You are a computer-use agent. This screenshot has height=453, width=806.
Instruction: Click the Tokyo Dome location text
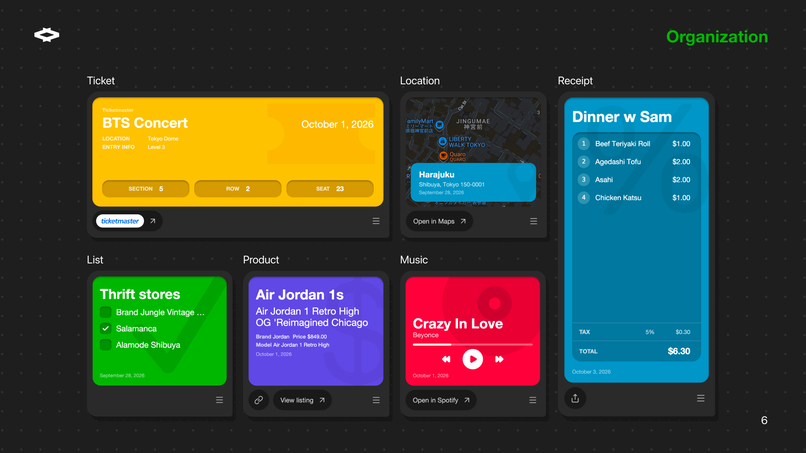(x=163, y=139)
